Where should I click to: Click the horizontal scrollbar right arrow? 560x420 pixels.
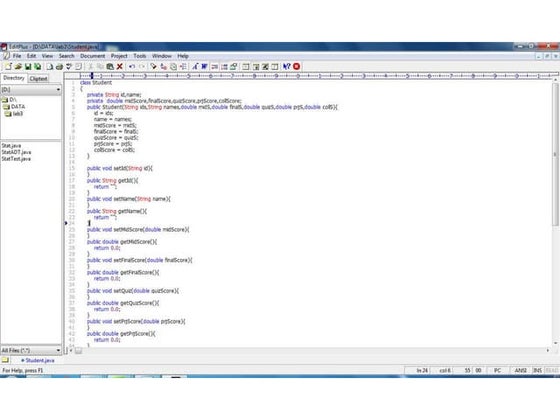[548, 351]
